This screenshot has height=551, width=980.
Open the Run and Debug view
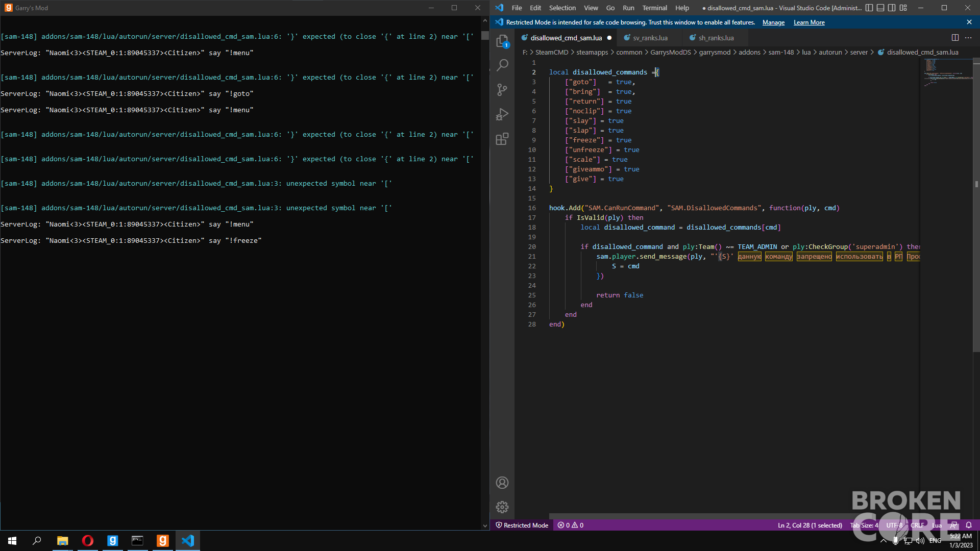pos(502,114)
